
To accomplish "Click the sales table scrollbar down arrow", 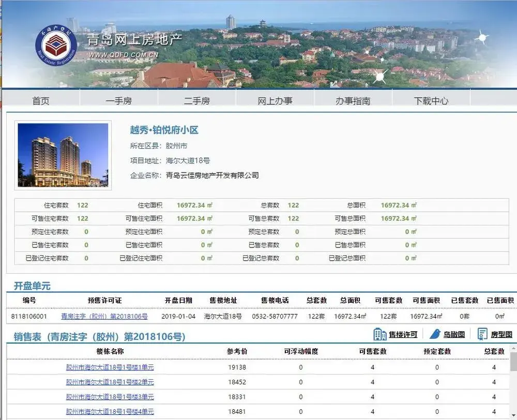I will click(514, 416).
